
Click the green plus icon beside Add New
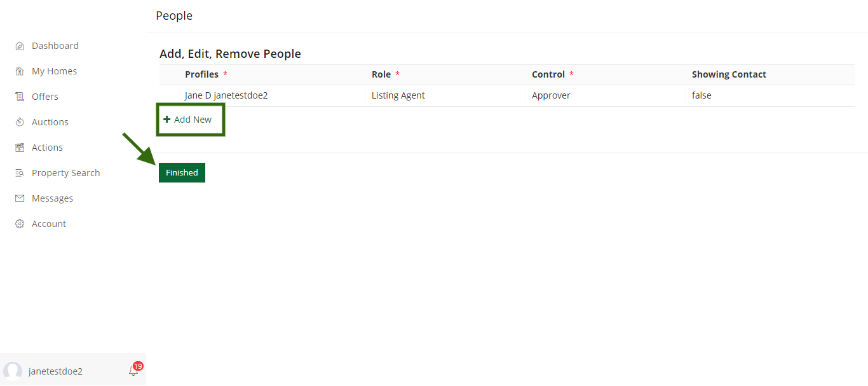[x=167, y=120]
